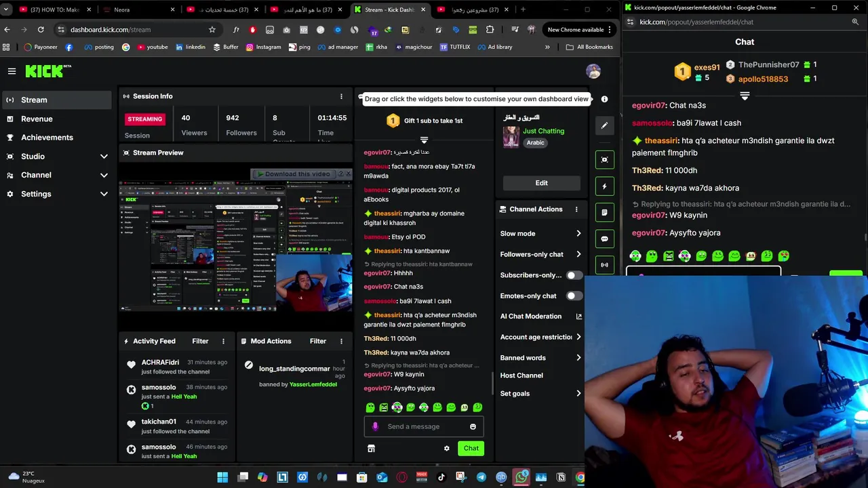Reload the dashboard page
868x488 pixels.
tap(41, 30)
